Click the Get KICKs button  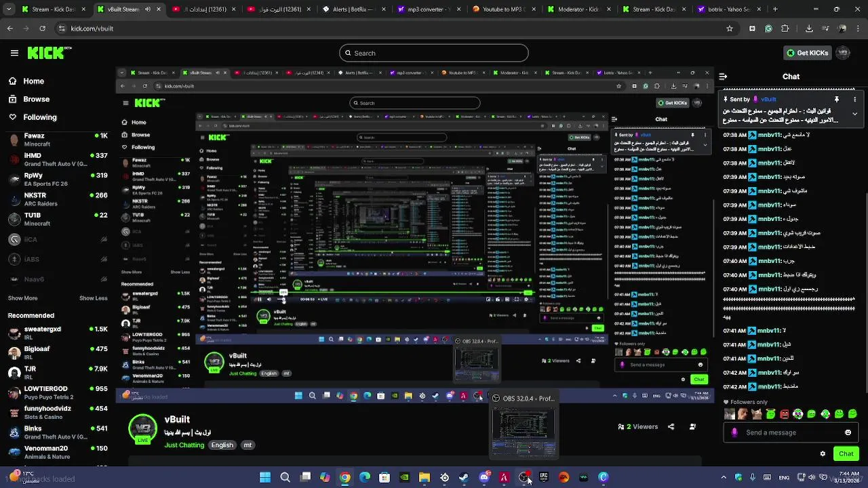(807, 53)
